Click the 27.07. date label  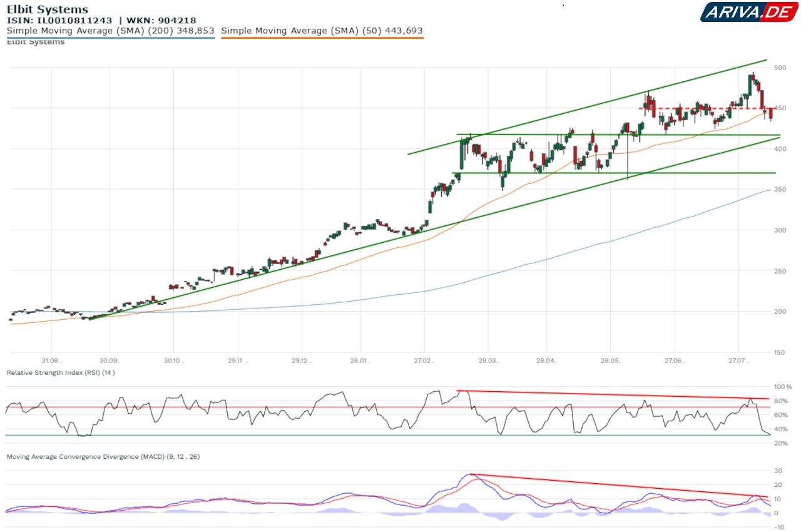[738, 360]
